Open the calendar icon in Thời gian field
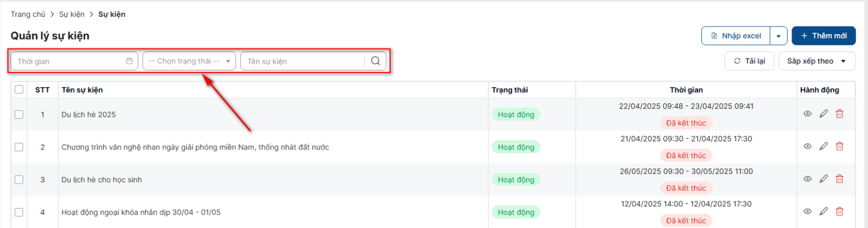The height and width of the screenshot is (228, 868). pyautogui.click(x=129, y=61)
